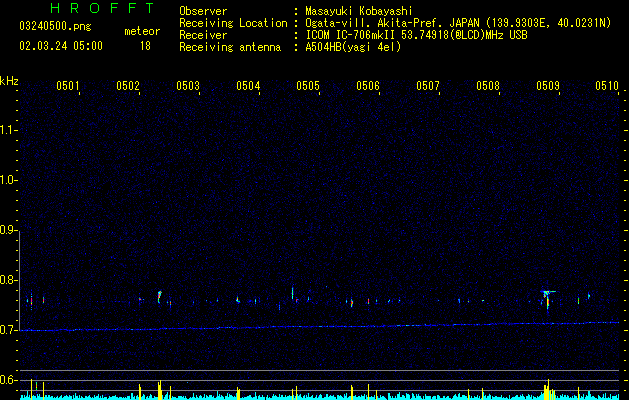Click the 0509 time axis marker
Screen dimensions: 629x400
pos(548,86)
